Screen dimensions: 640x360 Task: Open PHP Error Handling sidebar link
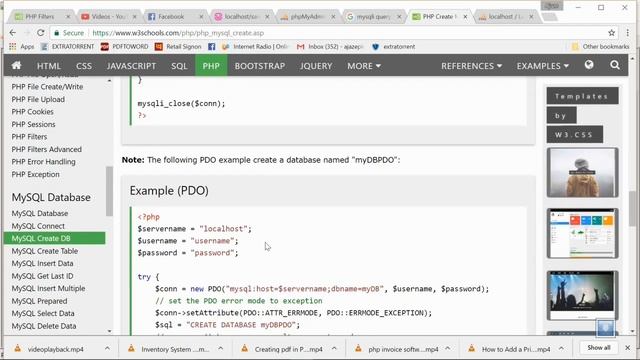point(43,162)
